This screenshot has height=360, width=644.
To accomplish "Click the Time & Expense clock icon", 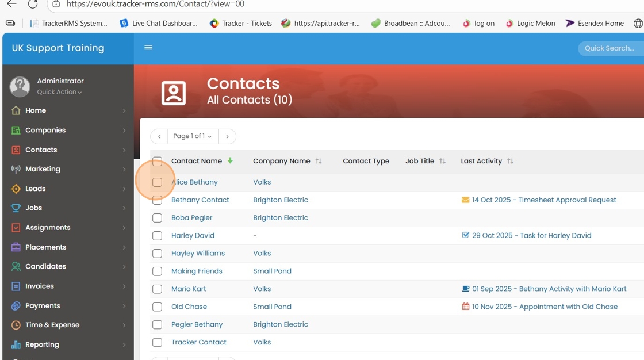I will (x=16, y=325).
